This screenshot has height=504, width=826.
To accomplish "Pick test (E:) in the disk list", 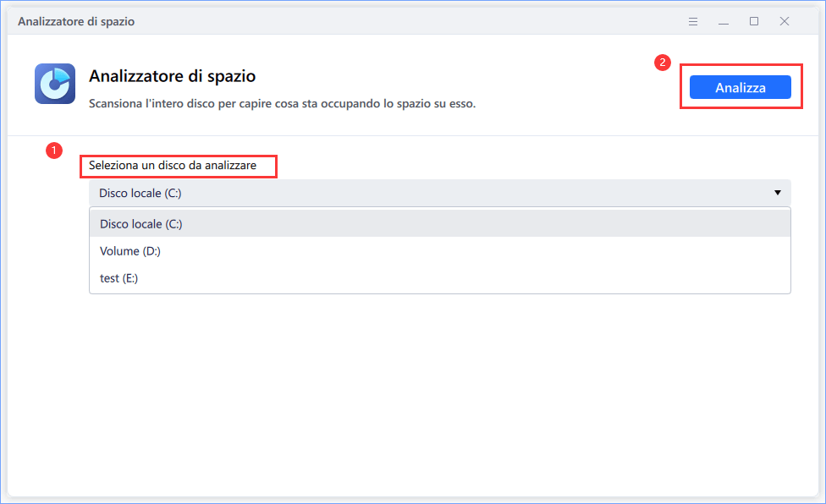I will [x=440, y=278].
